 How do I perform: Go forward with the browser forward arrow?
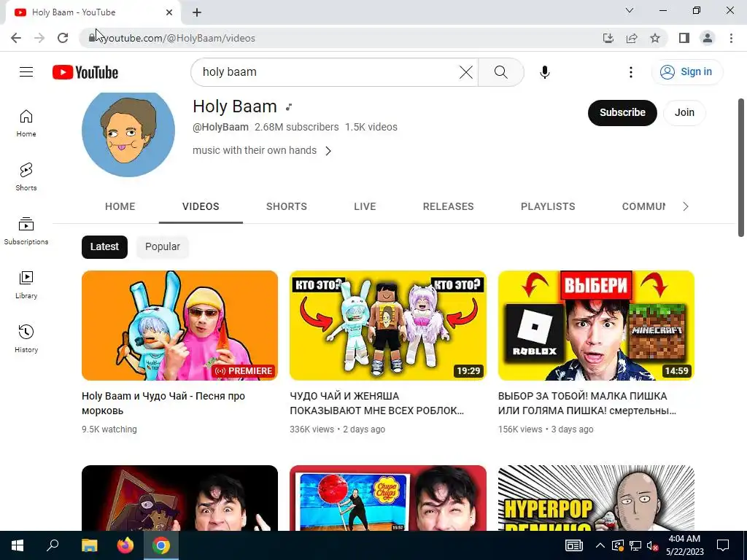pos(39,38)
